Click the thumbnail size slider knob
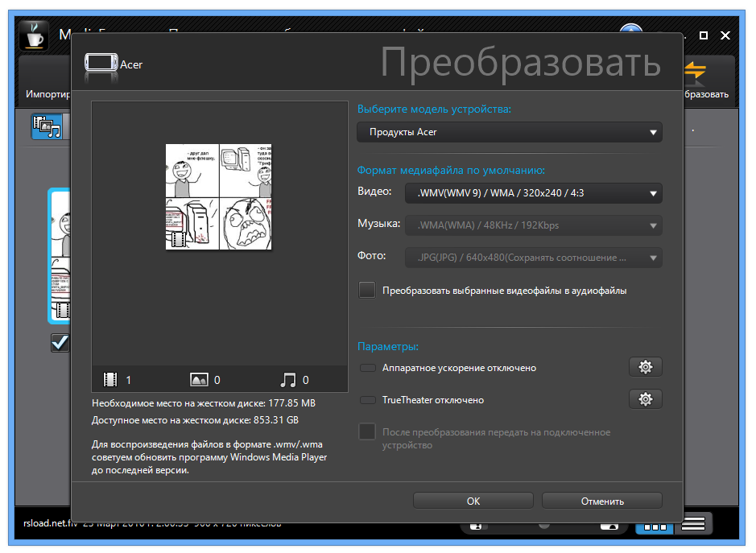Screen dimensions: 756x553 (544, 526)
